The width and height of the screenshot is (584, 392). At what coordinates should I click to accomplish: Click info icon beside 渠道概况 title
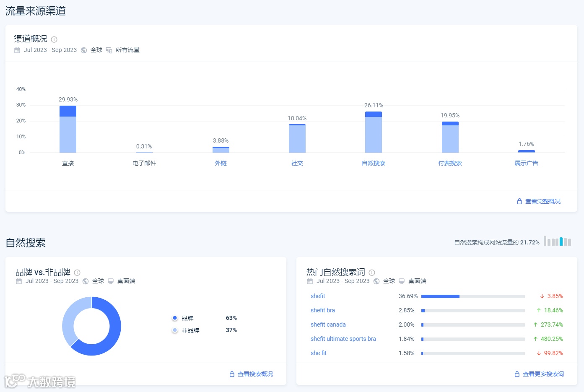(54, 39)
